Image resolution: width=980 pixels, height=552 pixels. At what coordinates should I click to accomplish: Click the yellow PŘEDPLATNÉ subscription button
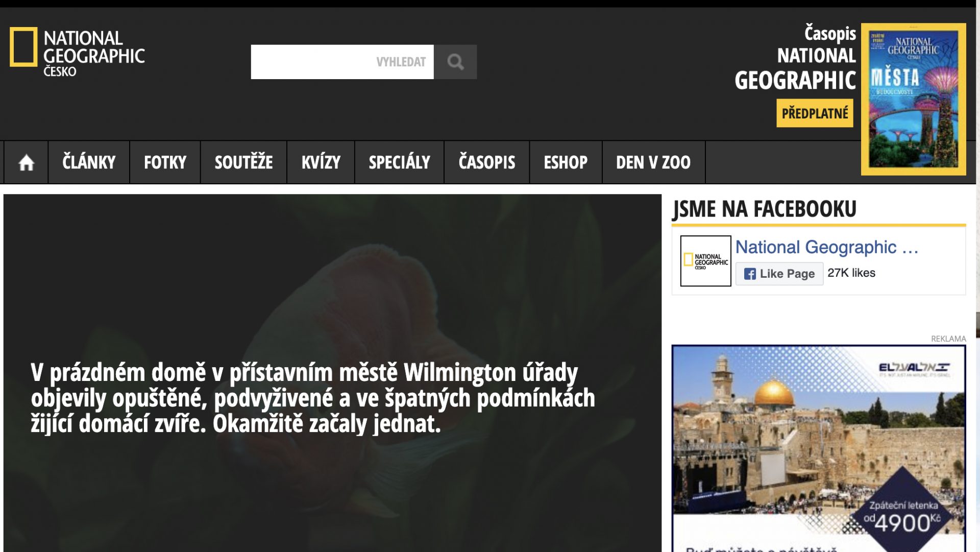point(815,113)
